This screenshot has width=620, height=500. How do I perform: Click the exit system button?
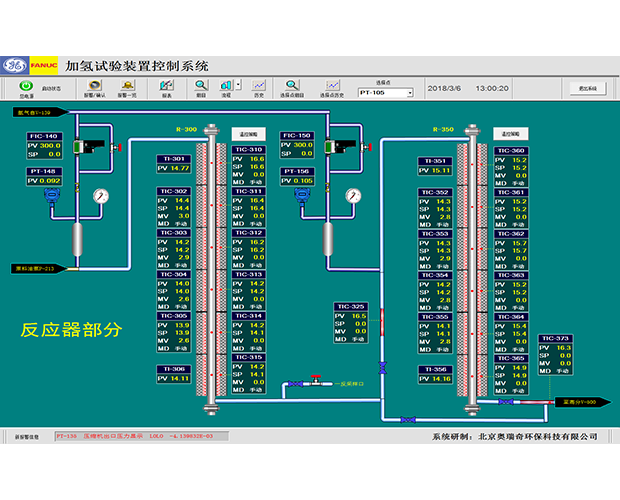[x=588, y=88]
